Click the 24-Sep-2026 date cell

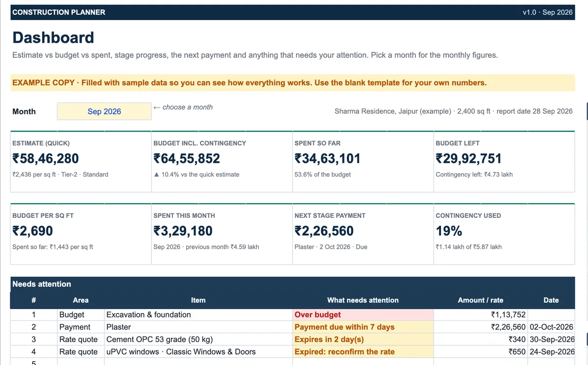551,352
